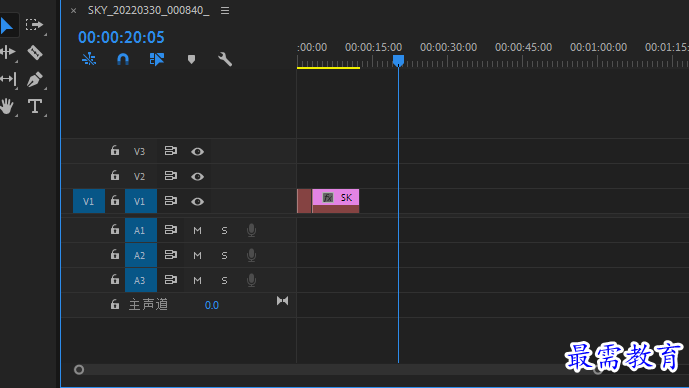
Task: Target the V2 track header
Action: (139, 177)
